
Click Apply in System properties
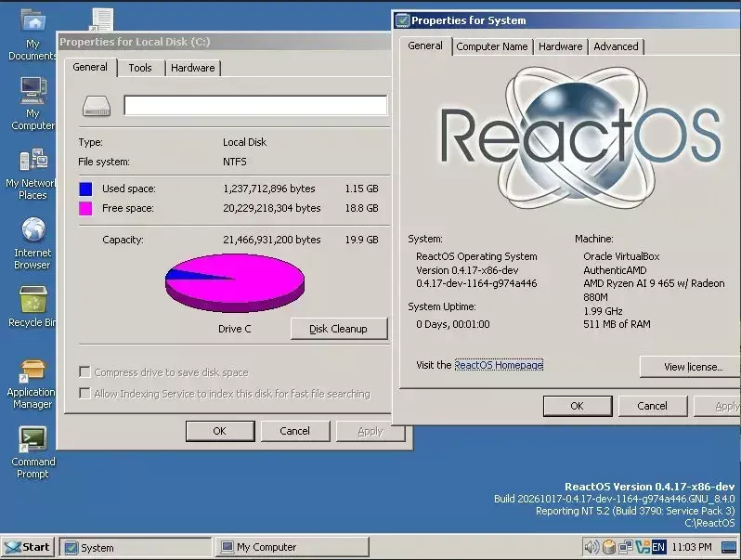tap(718, 406)
